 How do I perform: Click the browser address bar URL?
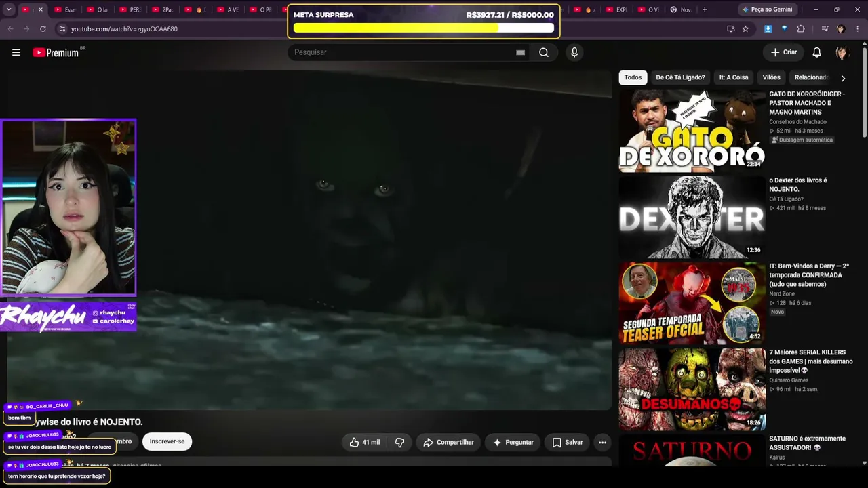click(124, 29)
